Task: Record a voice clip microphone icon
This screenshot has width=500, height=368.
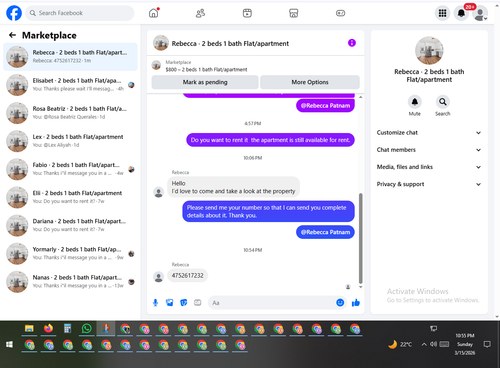Action: (x=155, y=303)
